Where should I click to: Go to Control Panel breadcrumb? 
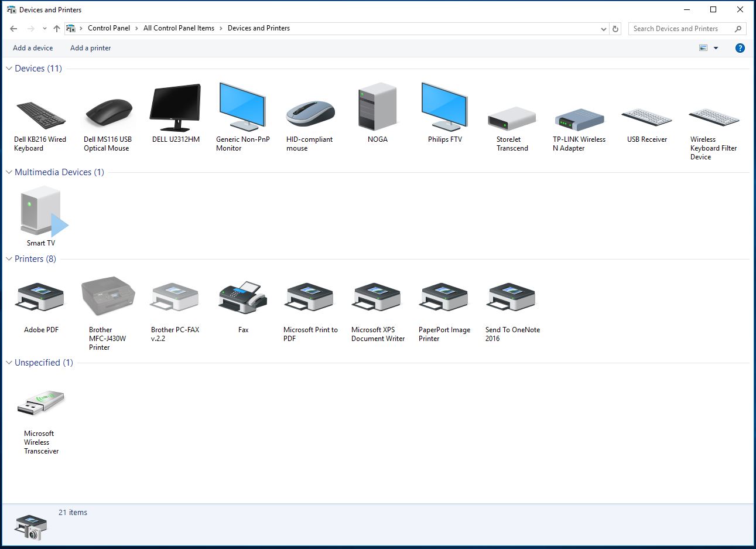pyautogui.click(x=109, y=28)
